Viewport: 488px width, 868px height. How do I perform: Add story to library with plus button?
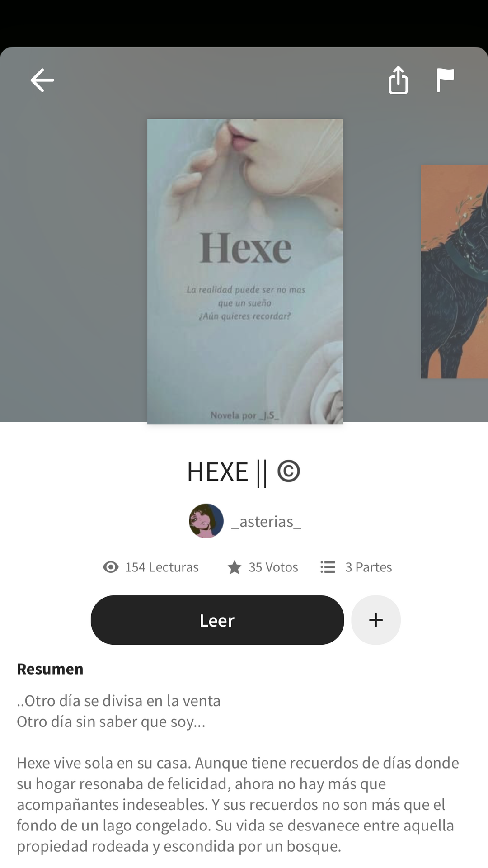pyautogui.click(x=376, y=620)
